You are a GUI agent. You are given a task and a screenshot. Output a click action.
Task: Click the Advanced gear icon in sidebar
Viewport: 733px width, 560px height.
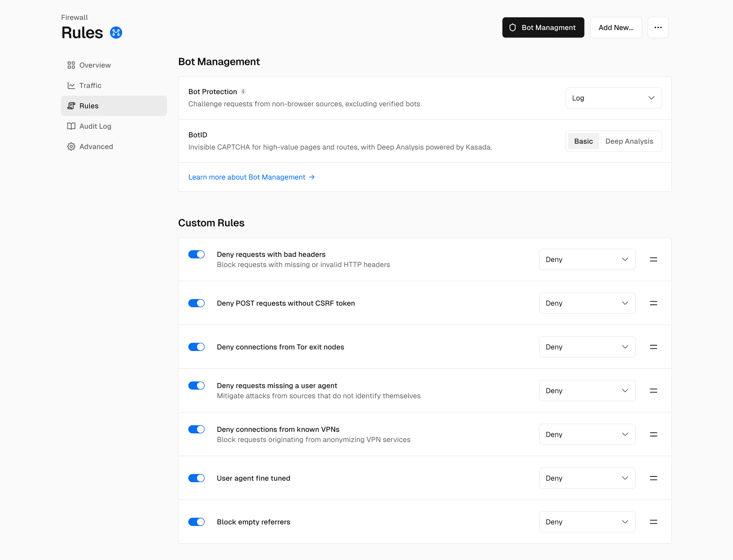[x=71, y=146]
